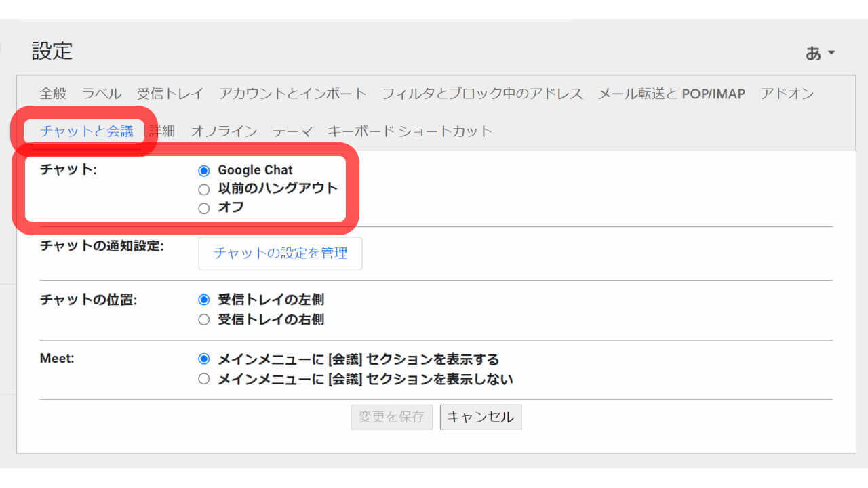Open the あ language dropdown

pyautogui.click(x=819, y=52)
